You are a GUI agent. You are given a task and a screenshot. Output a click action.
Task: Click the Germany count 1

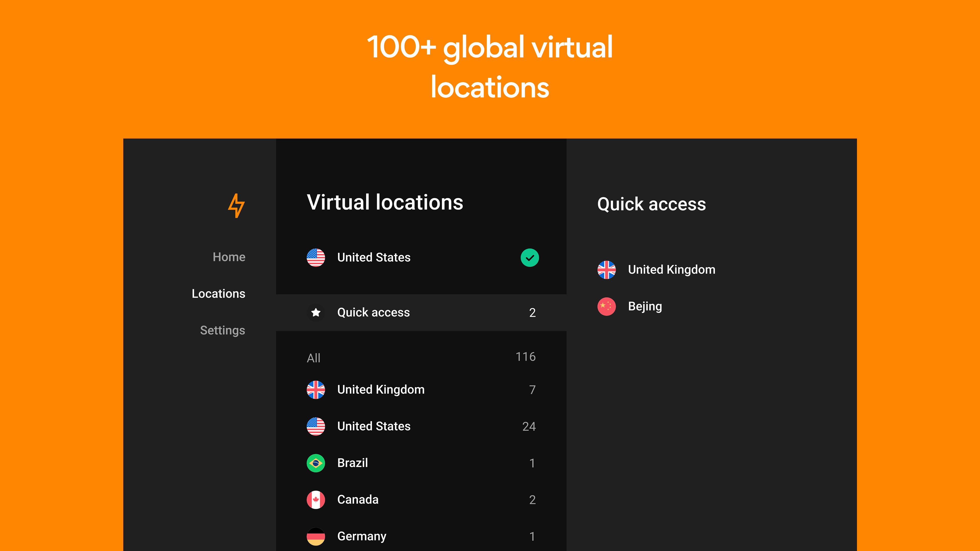532,536
